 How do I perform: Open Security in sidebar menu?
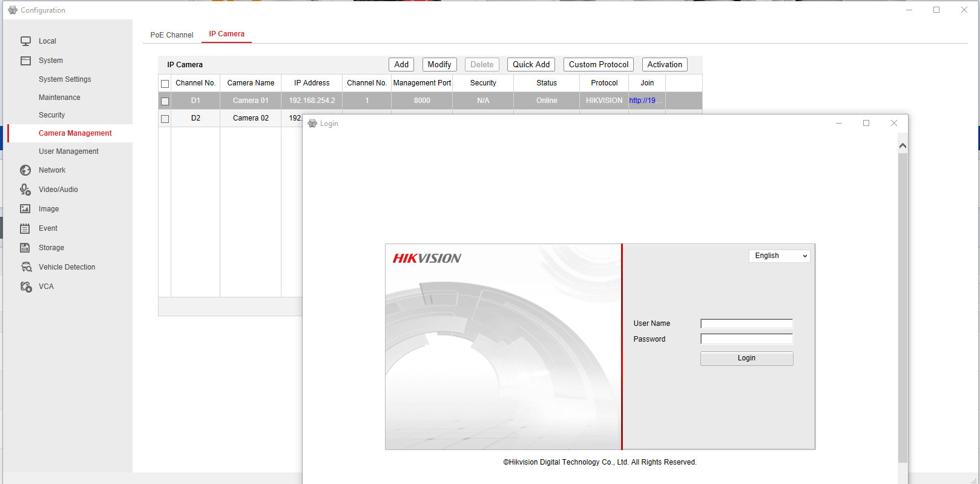click(51, 115)
